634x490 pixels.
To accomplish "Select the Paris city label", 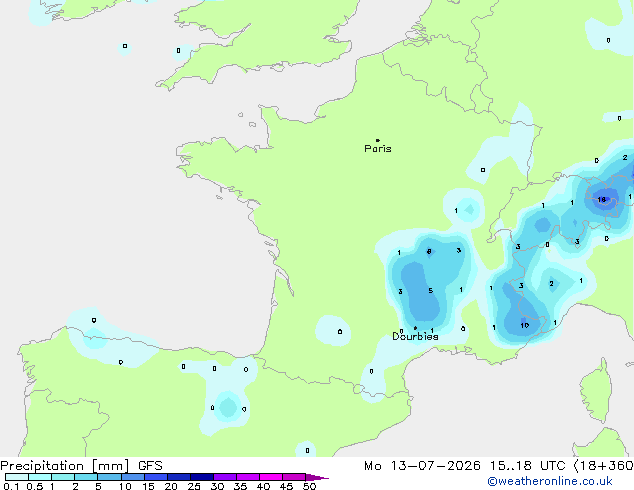I will [x=378, y=149].
